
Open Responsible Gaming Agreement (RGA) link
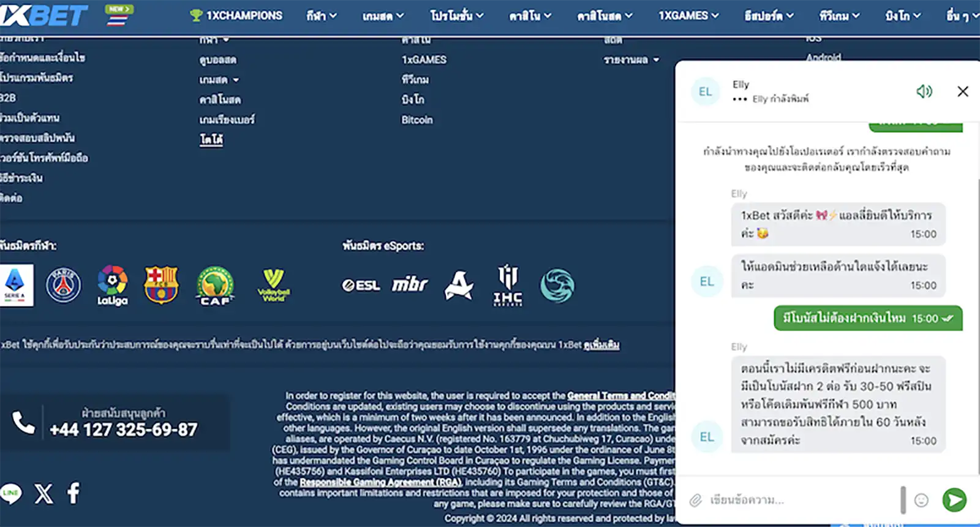380,482
